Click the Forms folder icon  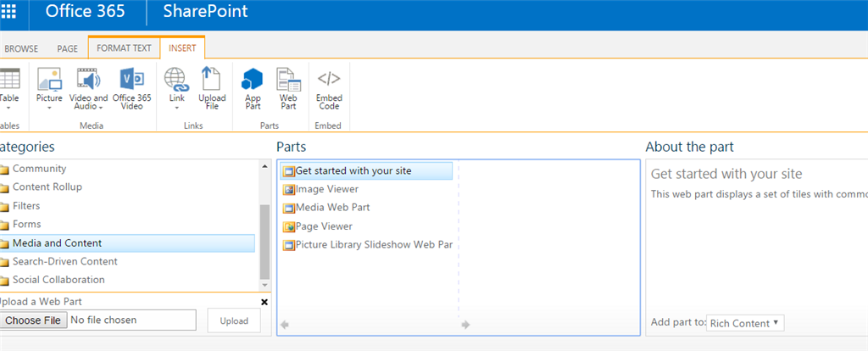[4, 225]
